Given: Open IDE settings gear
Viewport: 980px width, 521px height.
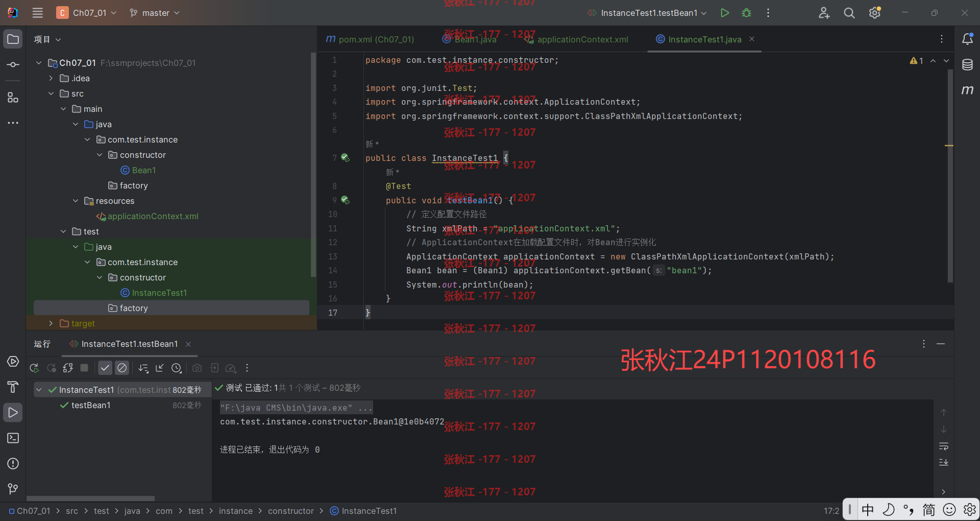Looking at the screenshot, I should pos(875,13).
